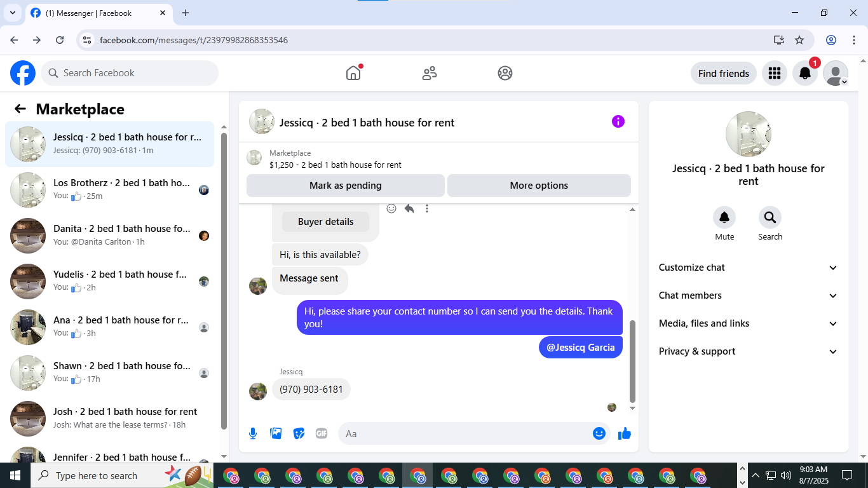View site information icon in address bar
Viewport: 868px width, 488px height.
click(88, 40)
